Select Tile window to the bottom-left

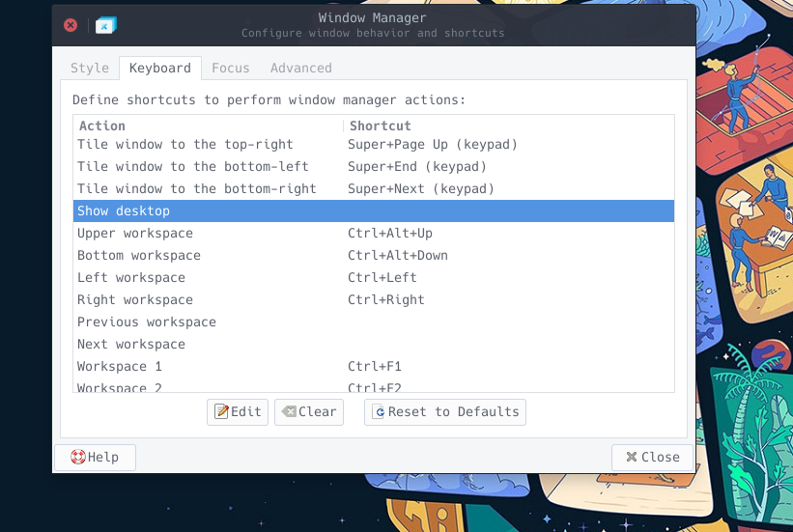374,167
